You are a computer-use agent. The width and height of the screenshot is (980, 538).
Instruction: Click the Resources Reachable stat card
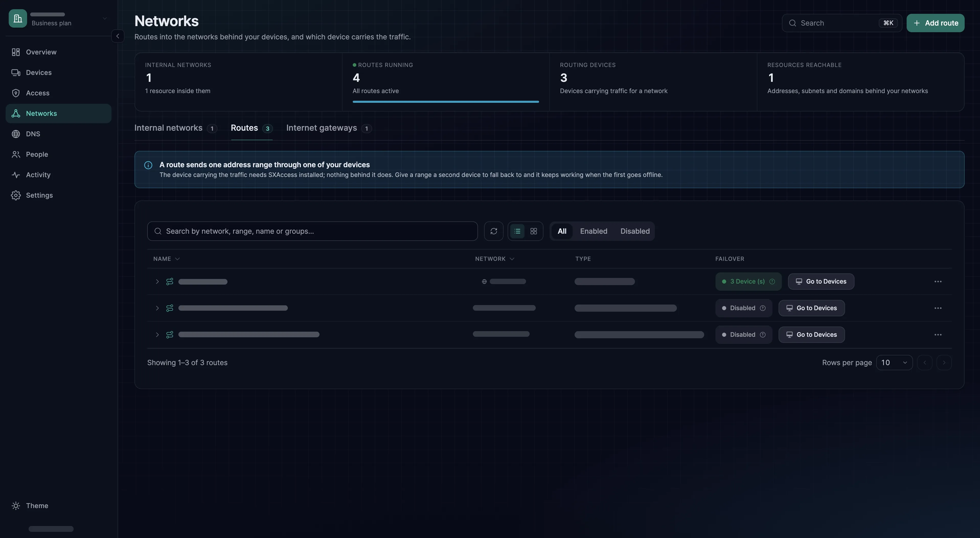point(861,82)
